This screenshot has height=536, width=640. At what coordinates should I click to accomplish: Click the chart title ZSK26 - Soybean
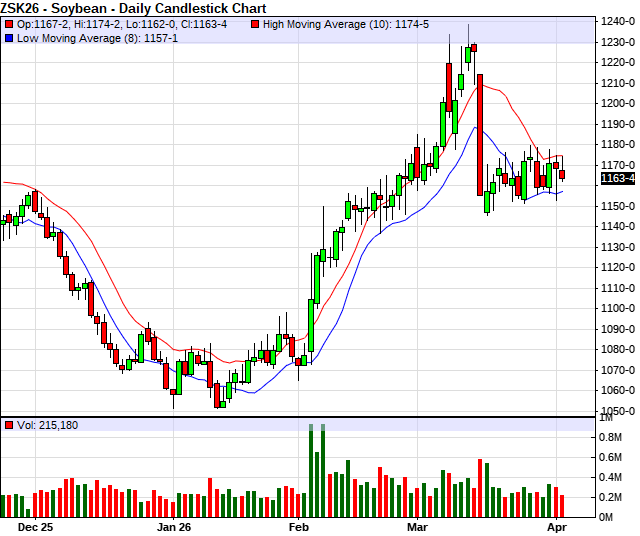point(53,8)
